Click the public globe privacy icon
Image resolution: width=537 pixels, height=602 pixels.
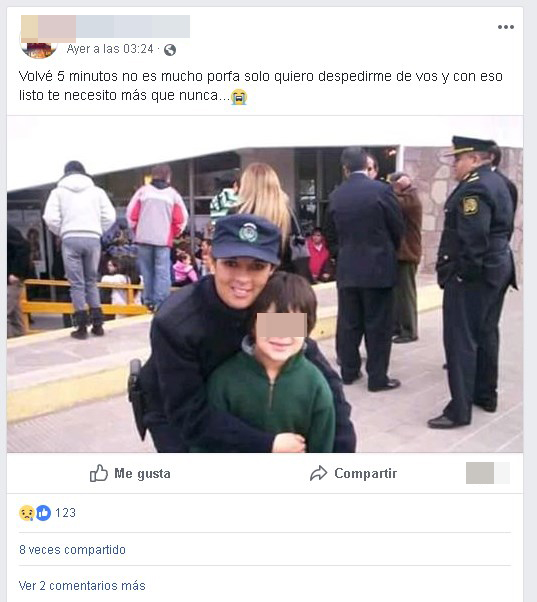pyautogui.click(x=170, y=50)
